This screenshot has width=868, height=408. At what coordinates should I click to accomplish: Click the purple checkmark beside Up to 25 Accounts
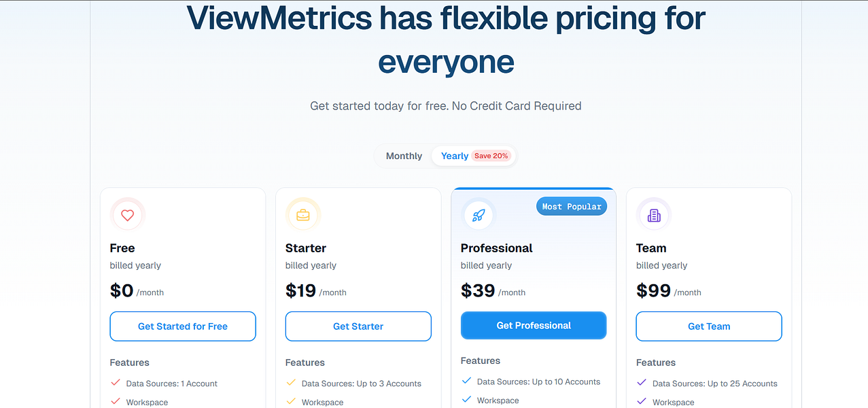(x=640, y=383)
